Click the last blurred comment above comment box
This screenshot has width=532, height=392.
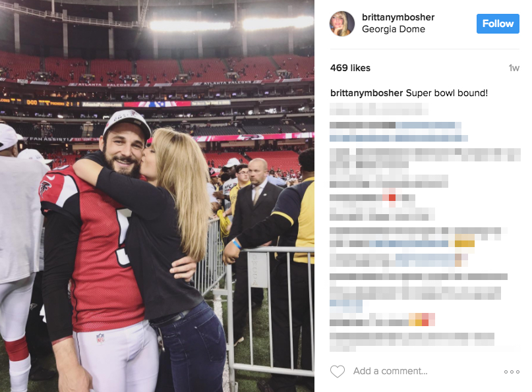pos(412,341)
